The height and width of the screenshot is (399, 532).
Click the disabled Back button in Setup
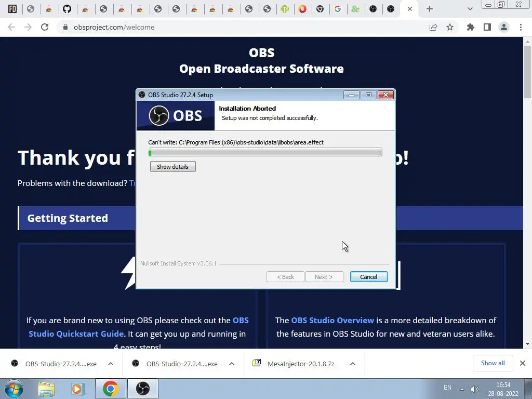pos(285,277)
